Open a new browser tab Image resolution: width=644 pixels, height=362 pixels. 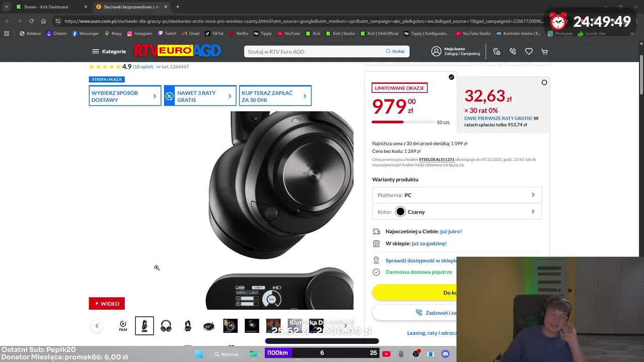(178, 7)
